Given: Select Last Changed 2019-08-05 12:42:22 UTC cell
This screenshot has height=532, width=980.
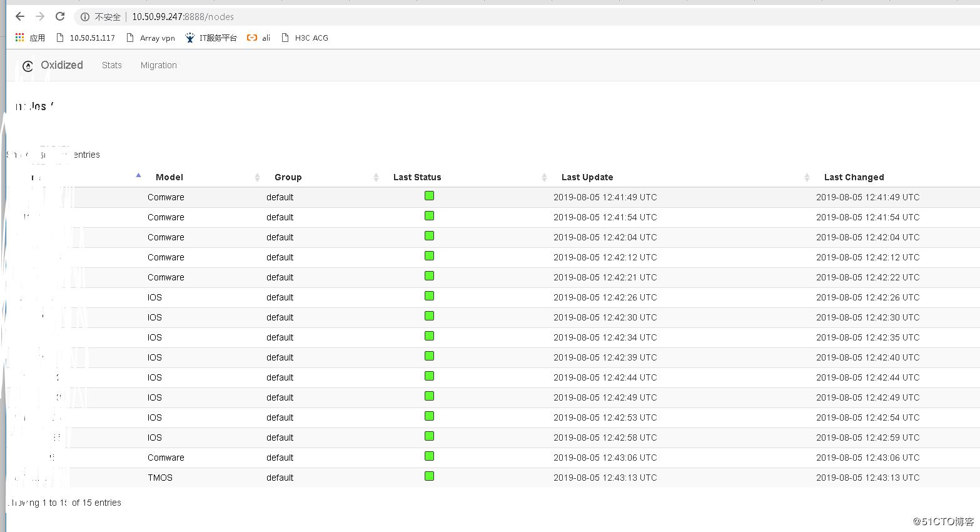Looking at the screenshot, I should coord(868,277).
